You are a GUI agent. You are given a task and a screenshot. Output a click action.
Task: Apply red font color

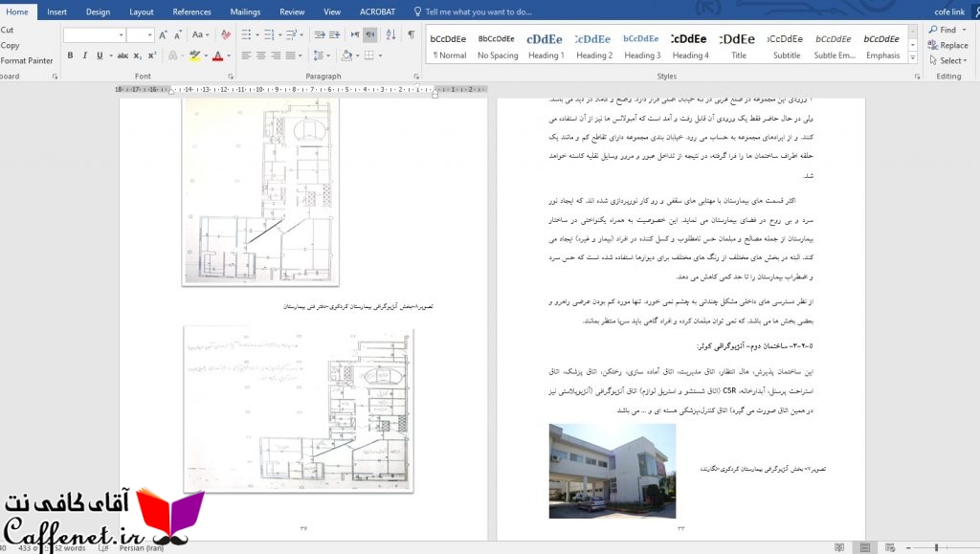[x=217, y=55]
